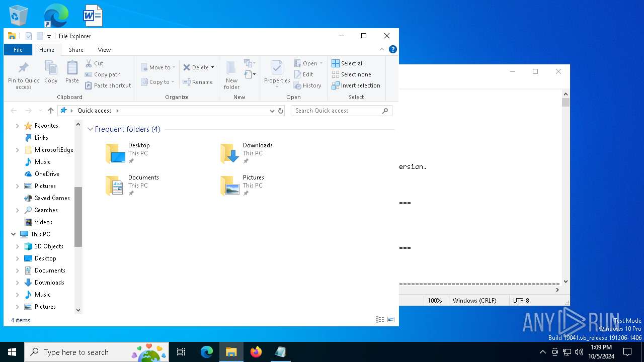Click Edit in the Open group

coord(303,74)
